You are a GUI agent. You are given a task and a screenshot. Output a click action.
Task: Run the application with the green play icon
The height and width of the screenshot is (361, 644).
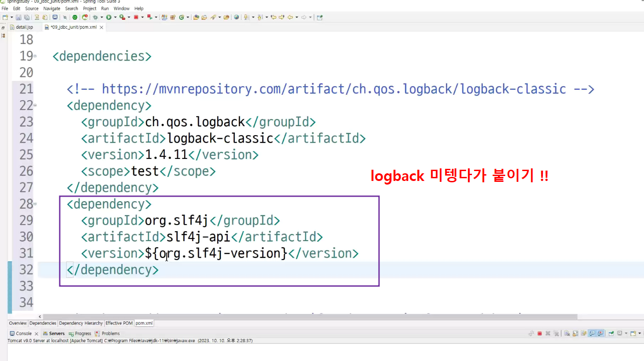[109, 17]
